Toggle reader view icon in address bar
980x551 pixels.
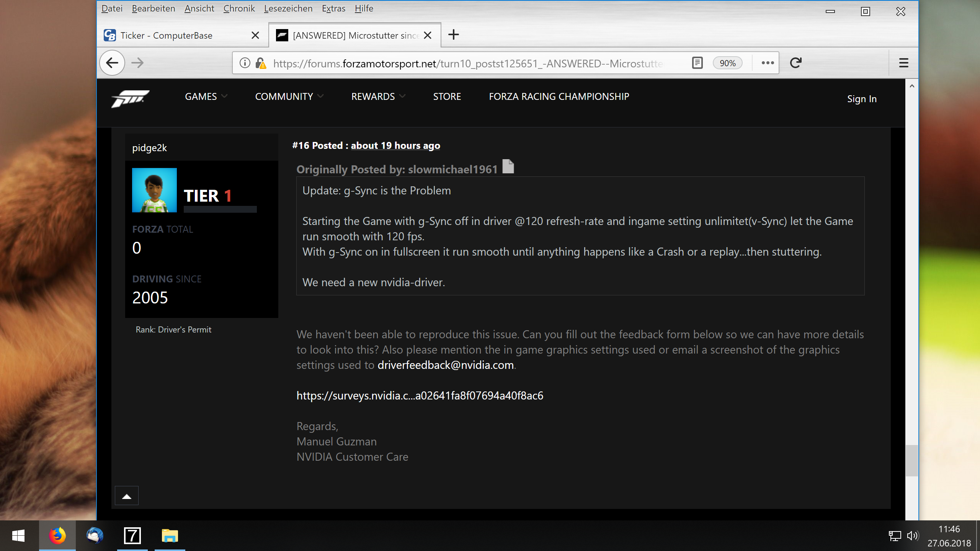(x=697, y=63)
